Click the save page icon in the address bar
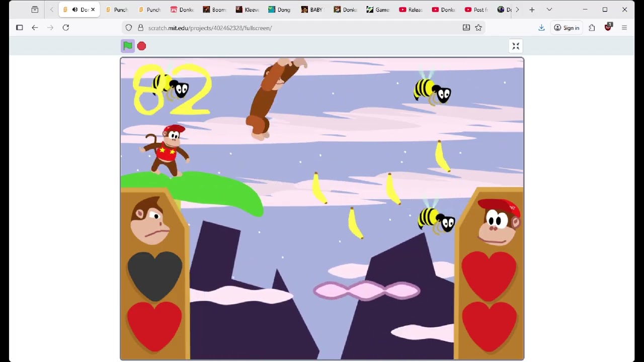 (466, 28)
